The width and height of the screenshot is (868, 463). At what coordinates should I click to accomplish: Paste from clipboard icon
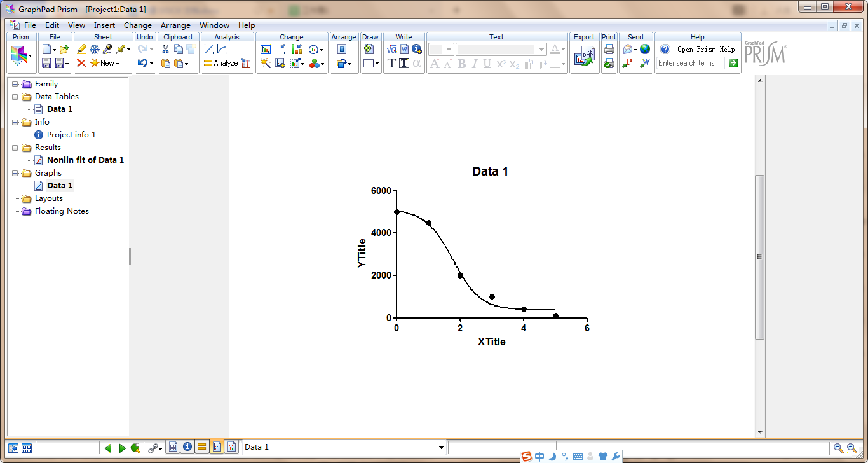(165, 63)
